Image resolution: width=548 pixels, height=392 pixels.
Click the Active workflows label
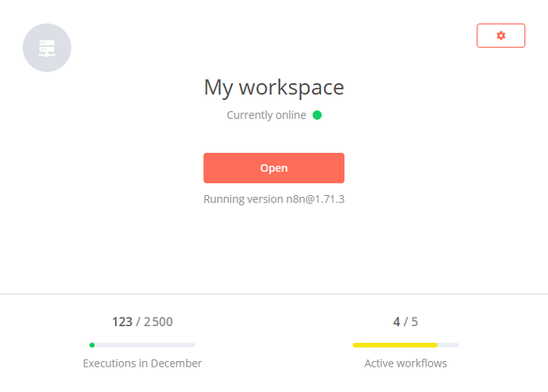pyautogui.click(x=405, y=363)
